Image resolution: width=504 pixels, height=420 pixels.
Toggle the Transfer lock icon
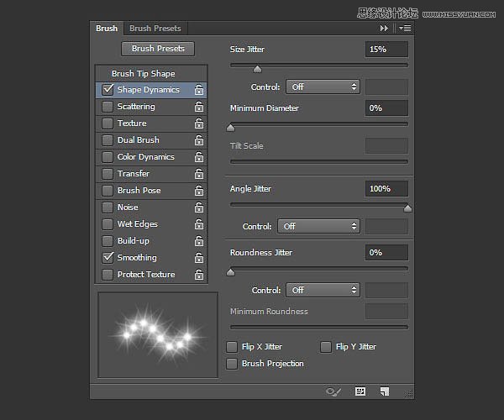click(x=199, y=174)
